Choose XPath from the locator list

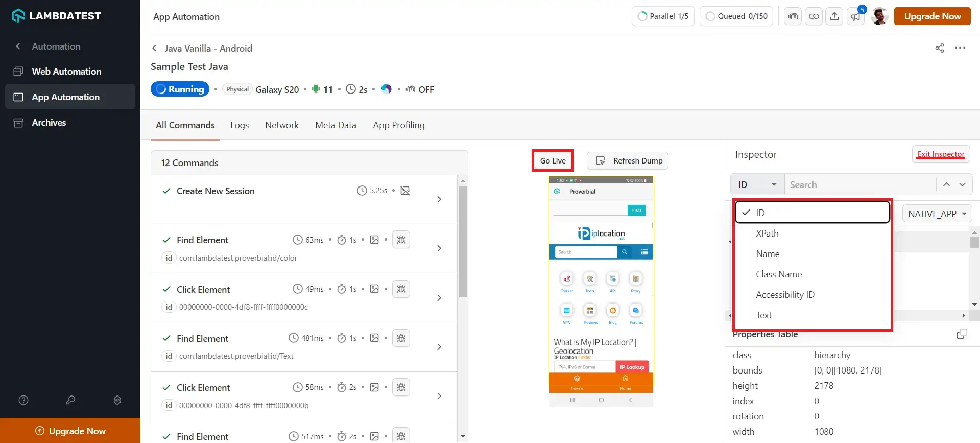(767, 234)
